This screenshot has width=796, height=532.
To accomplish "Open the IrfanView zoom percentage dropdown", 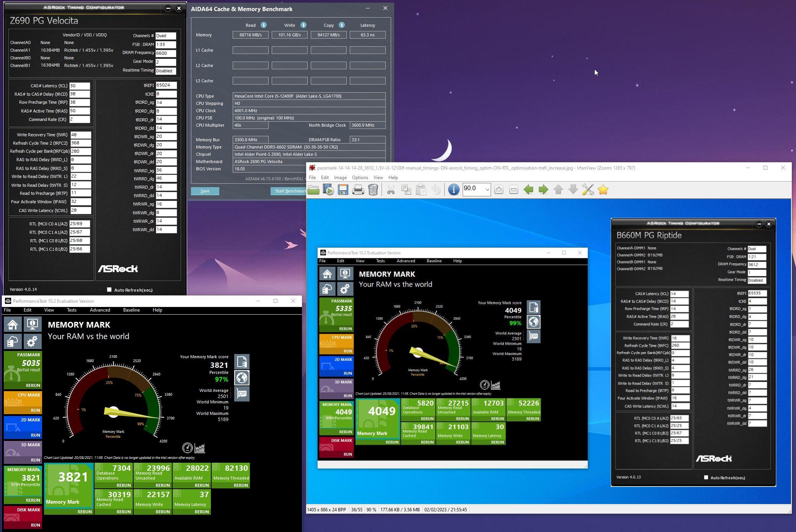I will (x=487, y=189).
